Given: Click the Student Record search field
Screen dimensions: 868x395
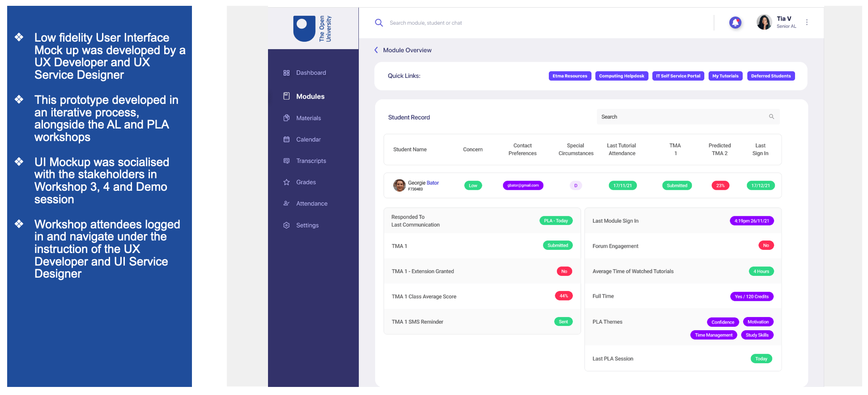Looking at the screenshot, I should tap(680, 117).
